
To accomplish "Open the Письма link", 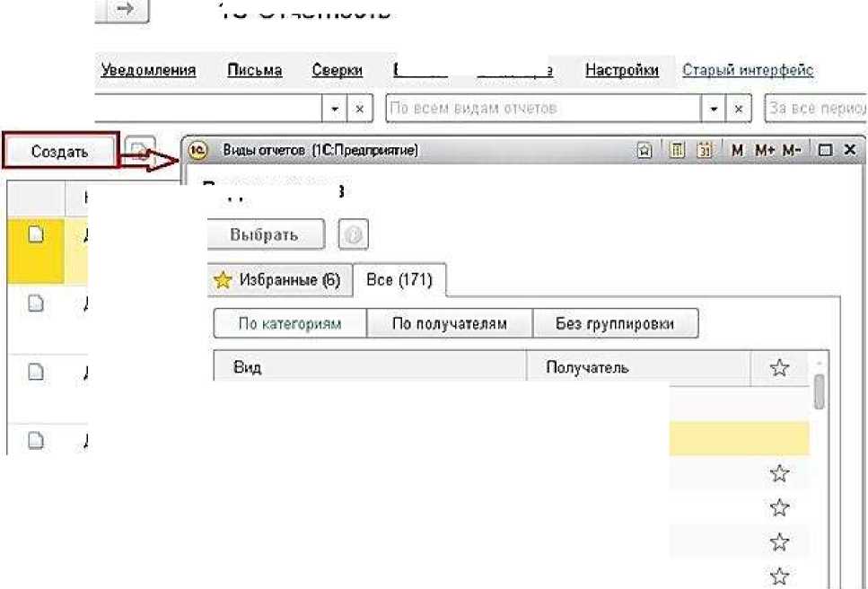I will 255,70.
